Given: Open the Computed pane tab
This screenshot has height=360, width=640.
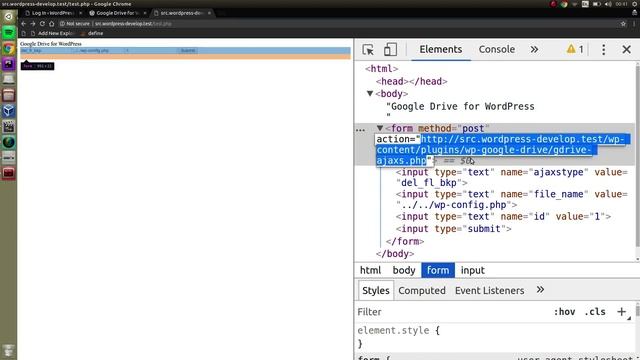Looking at the screenshot, I should [422, 291].
